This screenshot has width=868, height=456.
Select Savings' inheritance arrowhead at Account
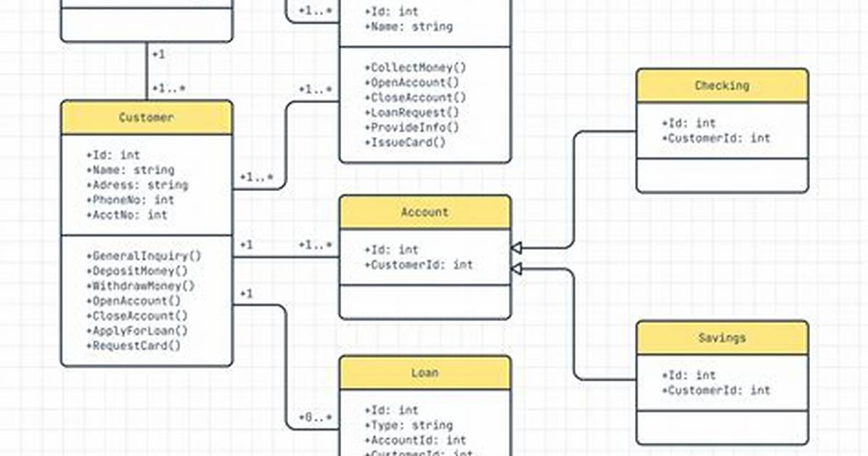coord(516,269)
